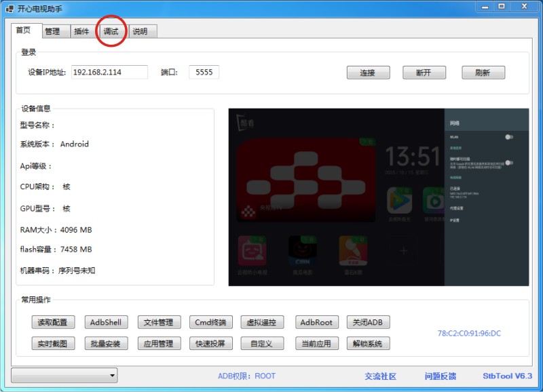Open the 插件 tab
The height and width of the screenshot is (392, 543).
(x=81, y=31)
